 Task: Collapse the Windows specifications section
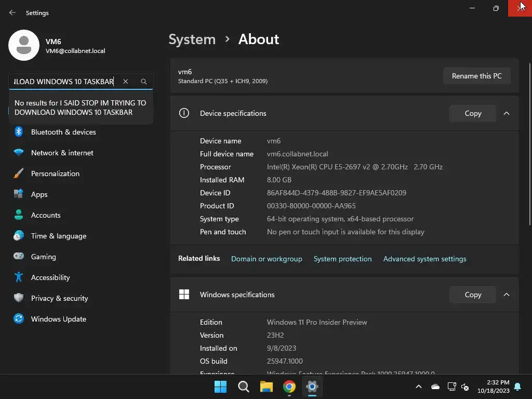pos(507,295)
